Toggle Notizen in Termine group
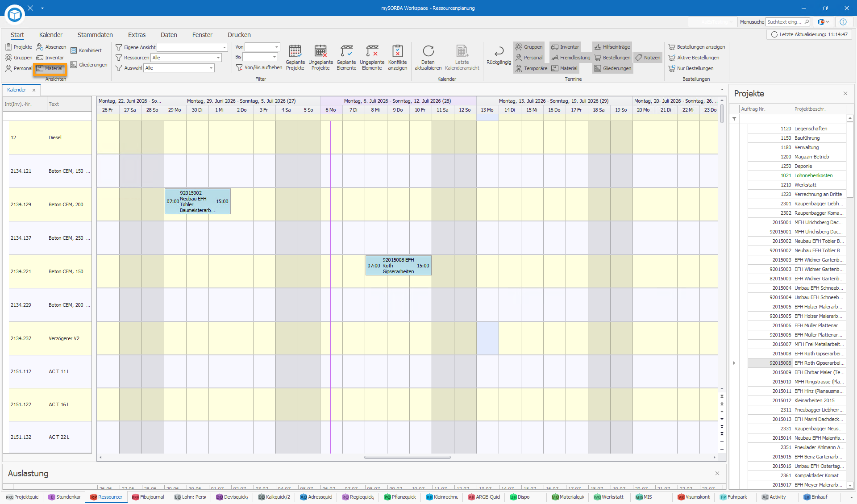The height and width of the screenshot is (504, 857). coord(648,58)
